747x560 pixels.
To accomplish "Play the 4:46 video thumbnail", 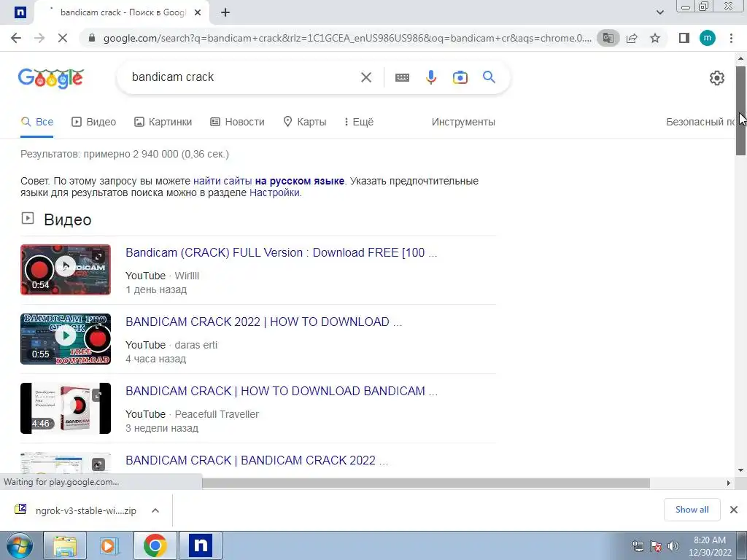I will pos(65,408).
